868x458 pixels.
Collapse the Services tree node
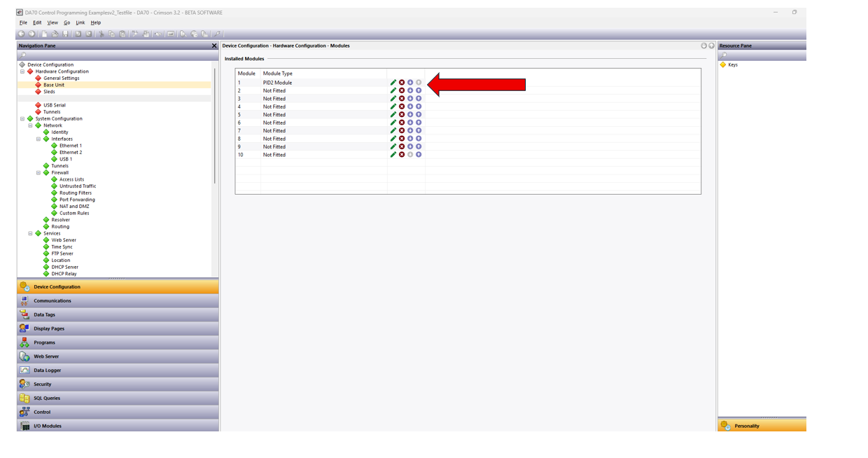(x=30, y=233)
